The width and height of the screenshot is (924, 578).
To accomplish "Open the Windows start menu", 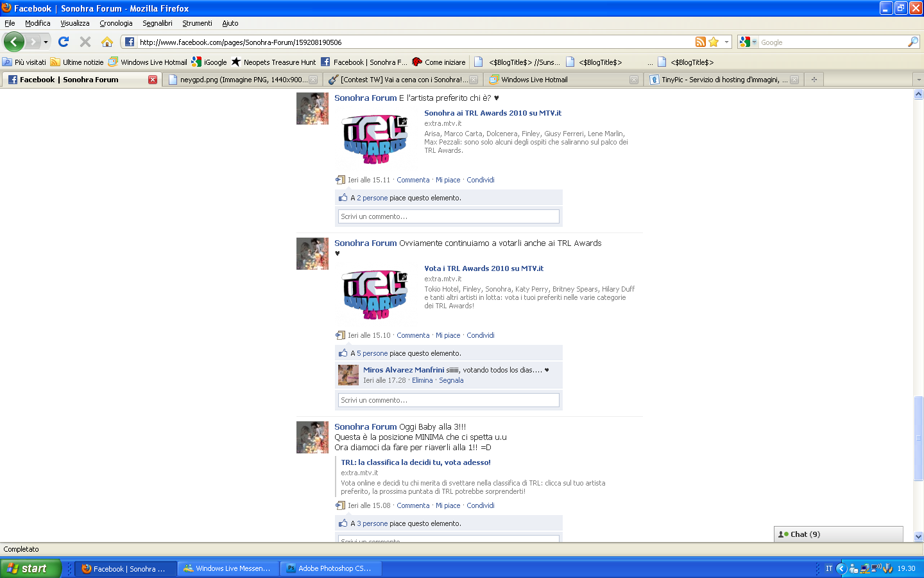I will [x=30, y=568].
